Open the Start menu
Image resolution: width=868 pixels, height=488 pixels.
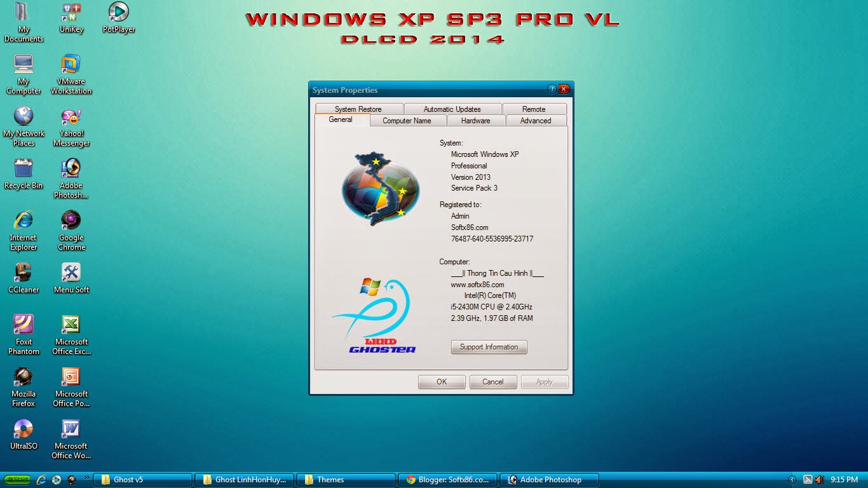click(x=17, y=480)
